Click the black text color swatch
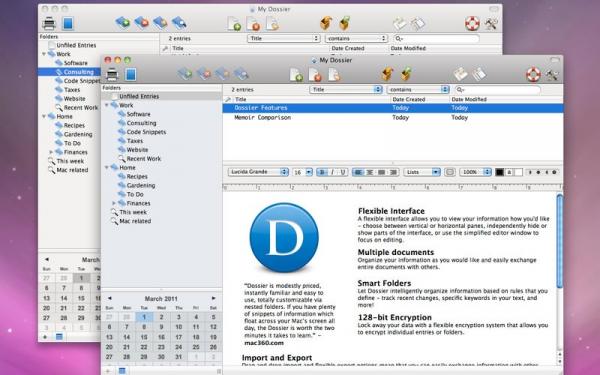The width and height of the screenshot is (600, 375). (499, 172)
